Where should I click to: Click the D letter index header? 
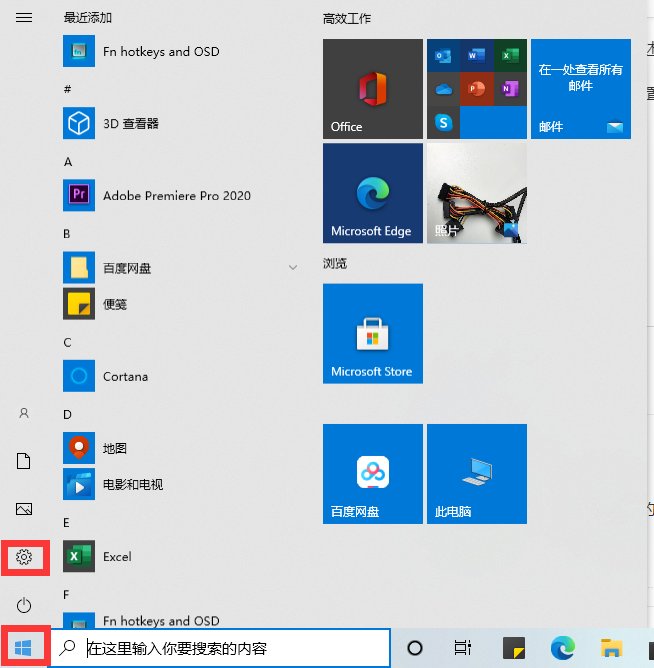67,414
